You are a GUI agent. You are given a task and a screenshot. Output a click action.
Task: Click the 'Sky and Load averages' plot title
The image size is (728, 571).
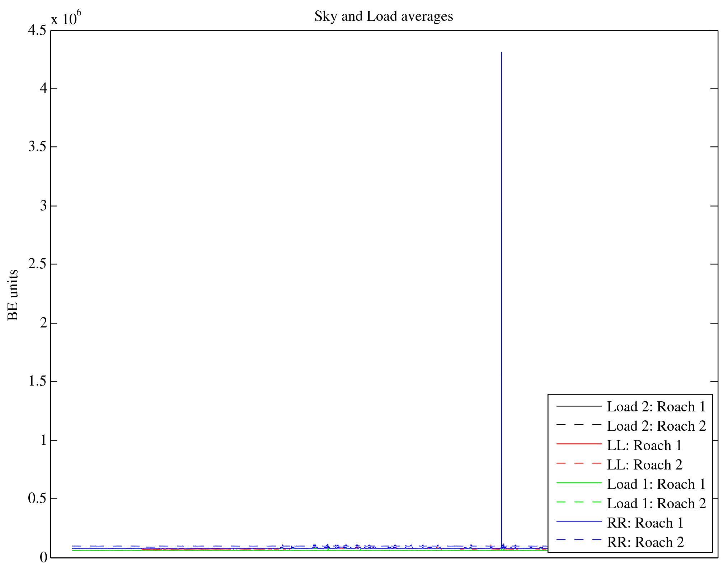pyautogui.click(x=384, y=16)
